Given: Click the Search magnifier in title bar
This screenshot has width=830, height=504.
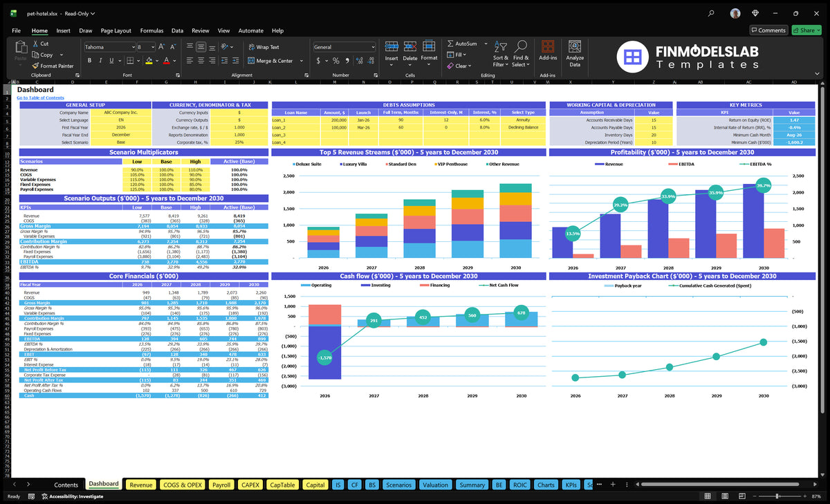Looking at the screenshot, I should pyautogui.click(x=711, y=13).
